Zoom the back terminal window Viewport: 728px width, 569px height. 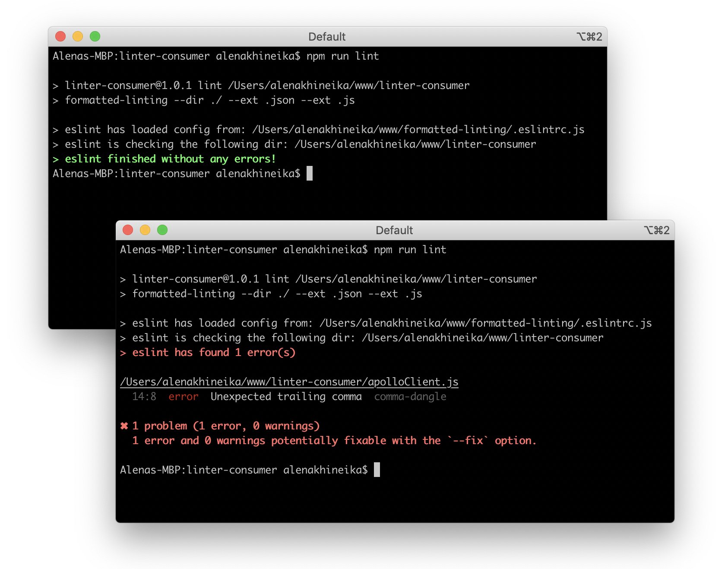[x=95, y=36]
